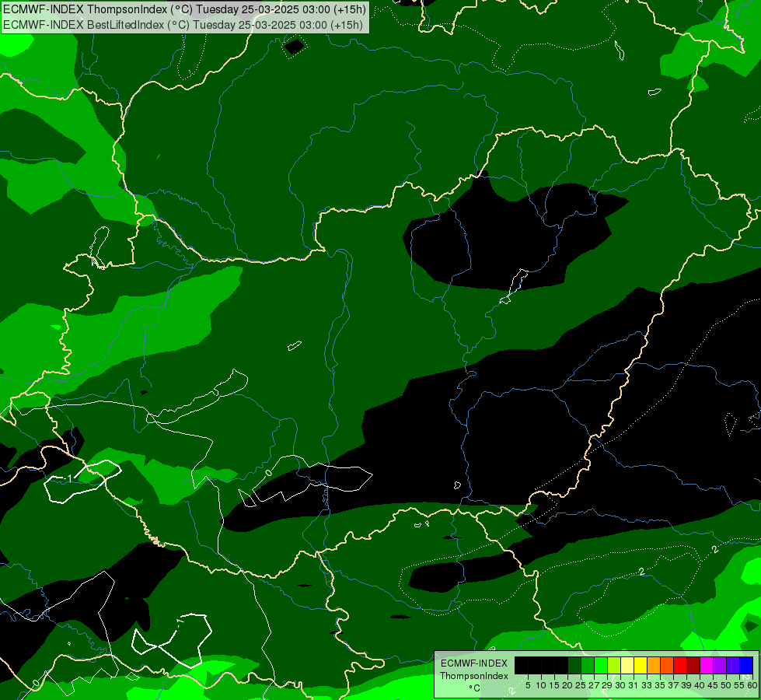Click the BestLiftedIndex title line at top
This screenshot has width=761, height=700.
tap(183, 25)
